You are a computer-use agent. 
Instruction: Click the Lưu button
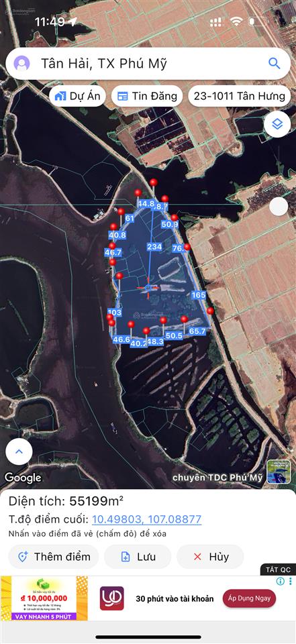[138, 557]
